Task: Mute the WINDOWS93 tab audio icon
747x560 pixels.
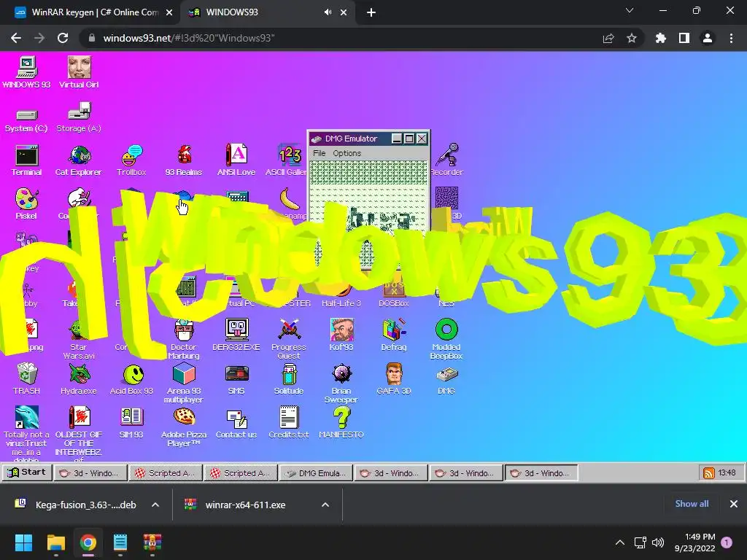Action: (328, 12)
